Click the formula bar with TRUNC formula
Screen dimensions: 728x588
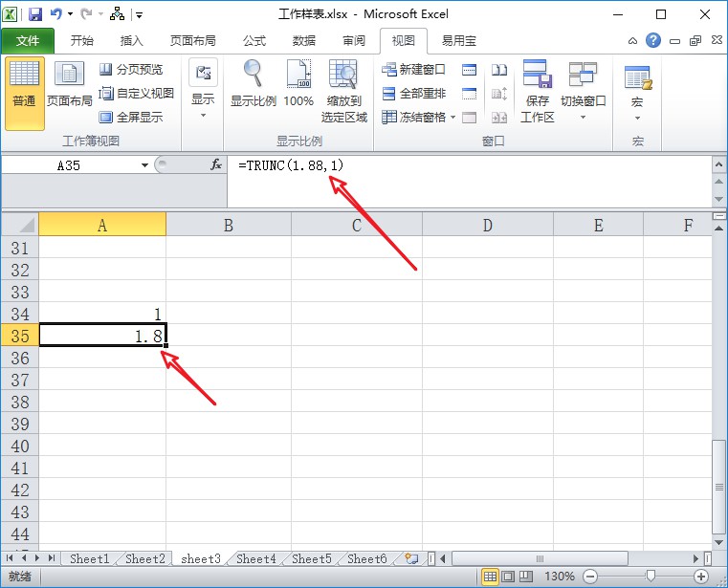[469, 182]
